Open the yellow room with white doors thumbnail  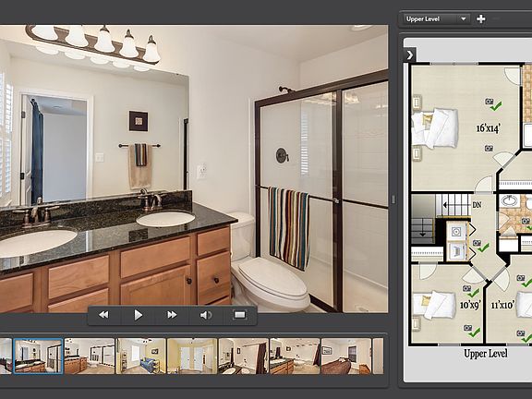[192, 356]
